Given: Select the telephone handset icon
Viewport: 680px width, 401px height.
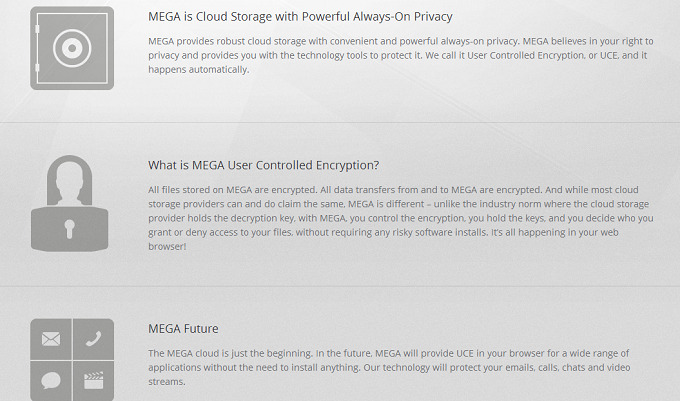Looking at the screenshot, I should click(93, 340).
